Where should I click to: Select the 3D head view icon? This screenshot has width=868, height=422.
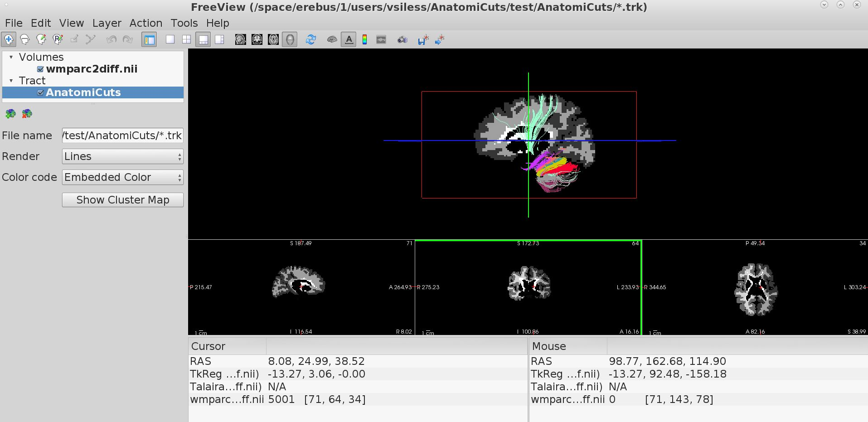click(290, 40)
